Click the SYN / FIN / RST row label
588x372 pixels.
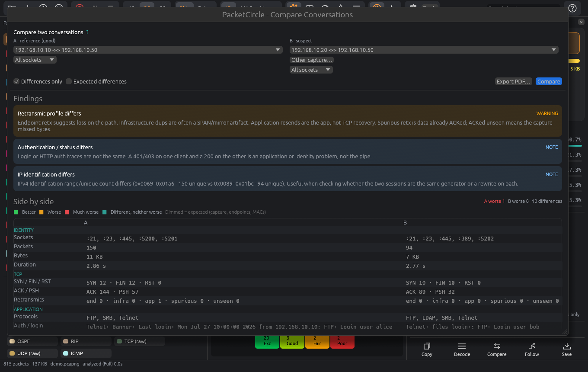32,282
